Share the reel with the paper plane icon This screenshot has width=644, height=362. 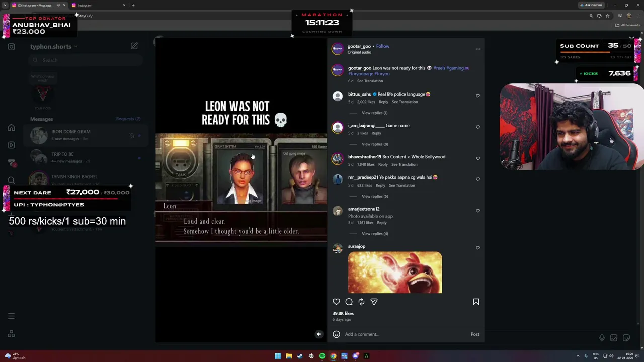point(374,302)
